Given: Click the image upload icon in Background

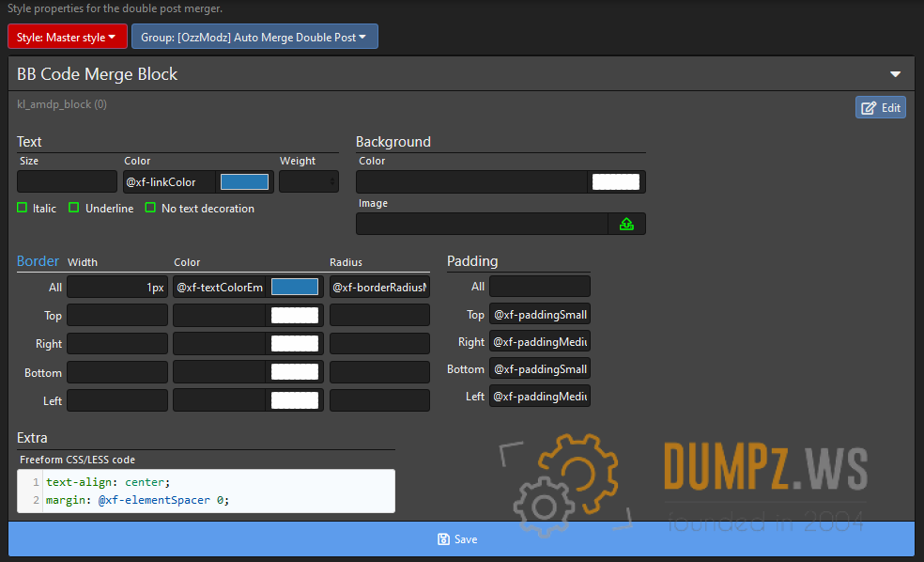Looking at the screenshot, I should 626,224.
